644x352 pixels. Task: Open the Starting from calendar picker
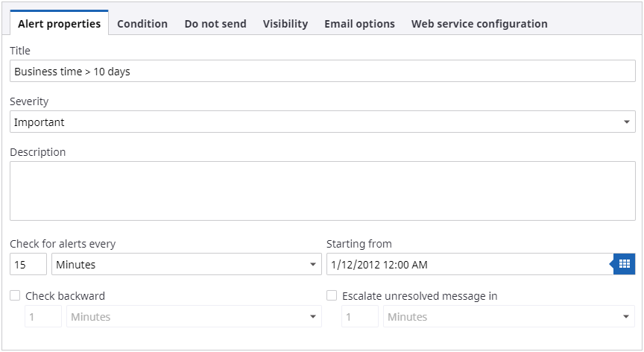(625, 264)
